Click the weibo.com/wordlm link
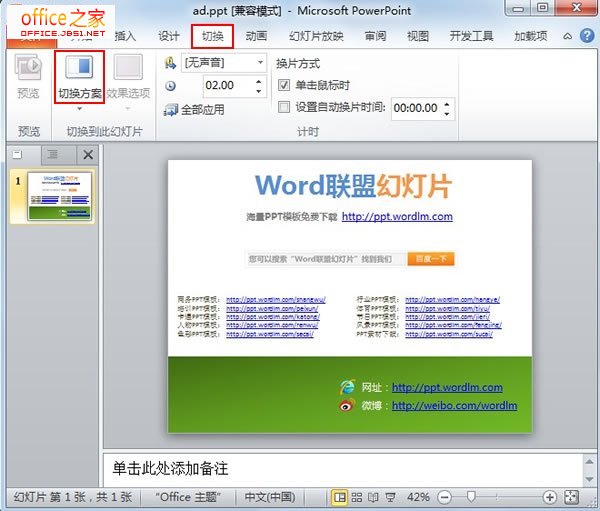This screenshot has width=600, height=511. tap(455, 405)
